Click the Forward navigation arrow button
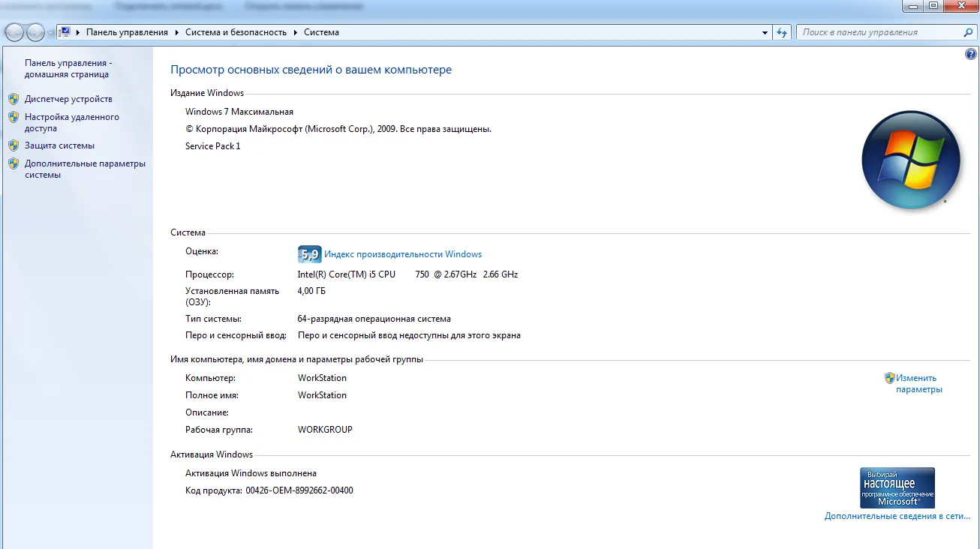The width and height of the screenshot is (980, 549). [x=35, y=32]
